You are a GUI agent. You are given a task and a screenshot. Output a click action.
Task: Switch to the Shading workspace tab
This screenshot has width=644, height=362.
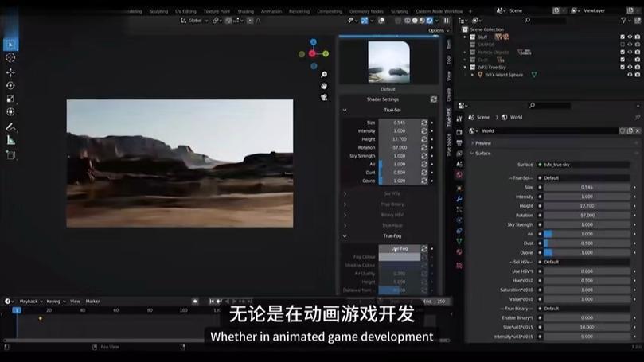(246, 11)
